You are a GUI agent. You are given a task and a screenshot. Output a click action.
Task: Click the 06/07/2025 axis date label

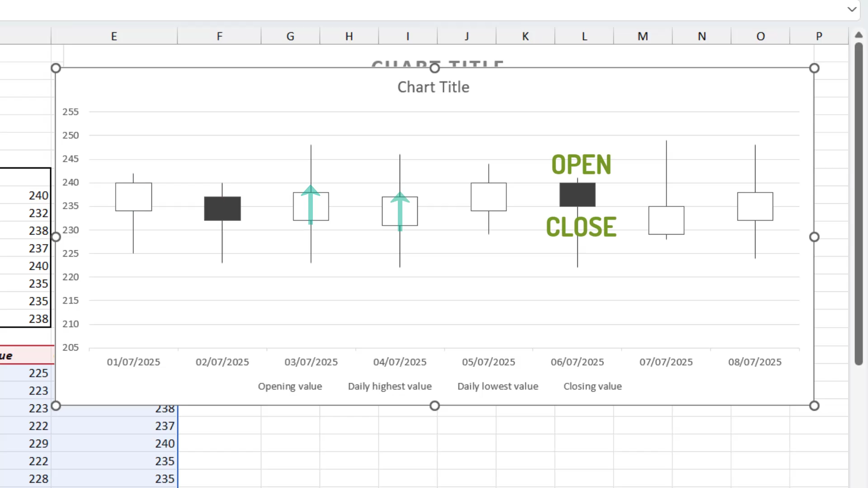pos(577,362)
